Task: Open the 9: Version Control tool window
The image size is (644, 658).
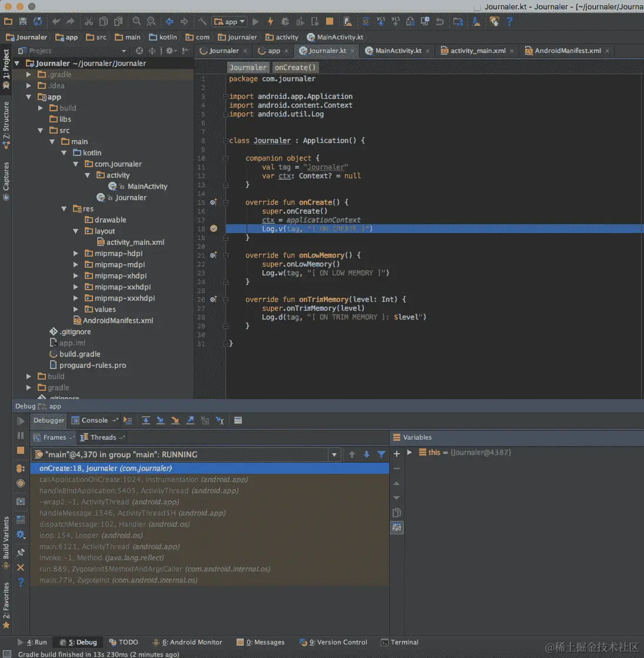Action: 333,642
